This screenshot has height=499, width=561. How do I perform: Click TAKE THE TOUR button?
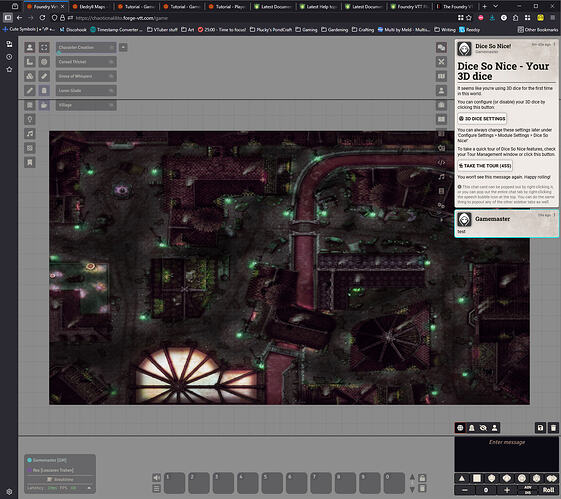[x=485, y=166]
